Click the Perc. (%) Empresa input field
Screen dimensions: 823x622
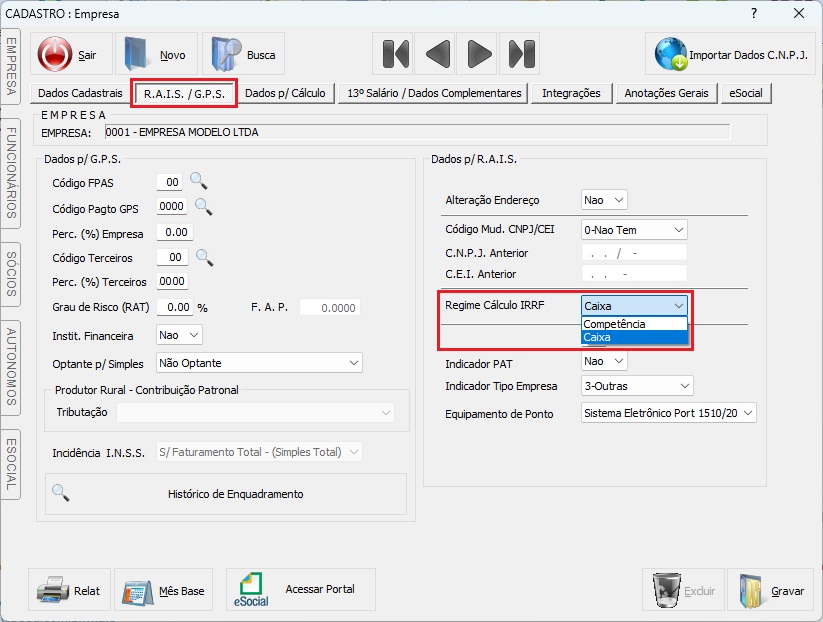pos(174,233)
